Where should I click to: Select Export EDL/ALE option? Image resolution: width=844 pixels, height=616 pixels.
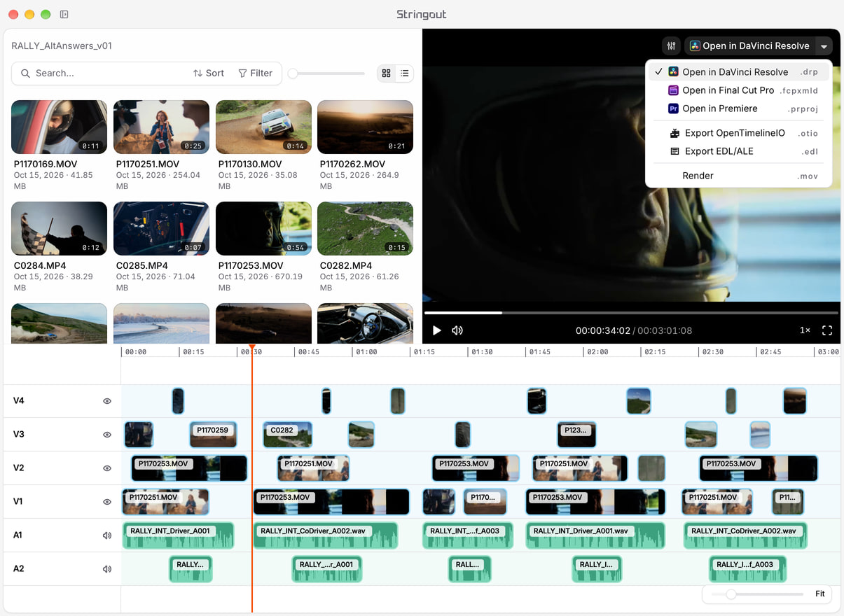(739, 151)
